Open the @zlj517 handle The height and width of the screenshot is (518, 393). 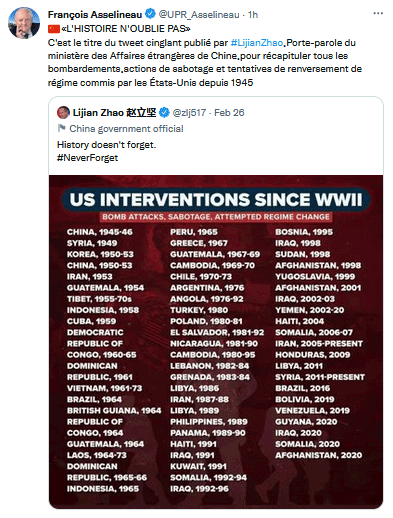coord(189,113)
